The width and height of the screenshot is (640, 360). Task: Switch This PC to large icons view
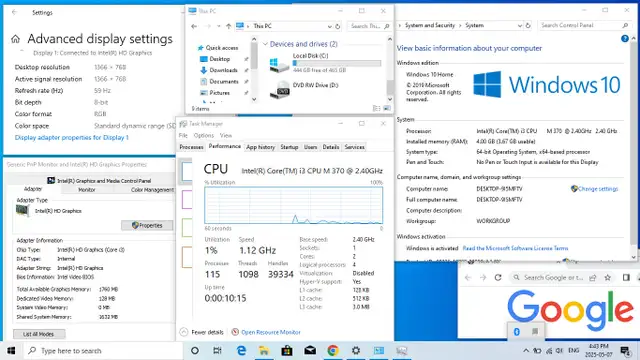pyautogui.click(x=387, y=109)
